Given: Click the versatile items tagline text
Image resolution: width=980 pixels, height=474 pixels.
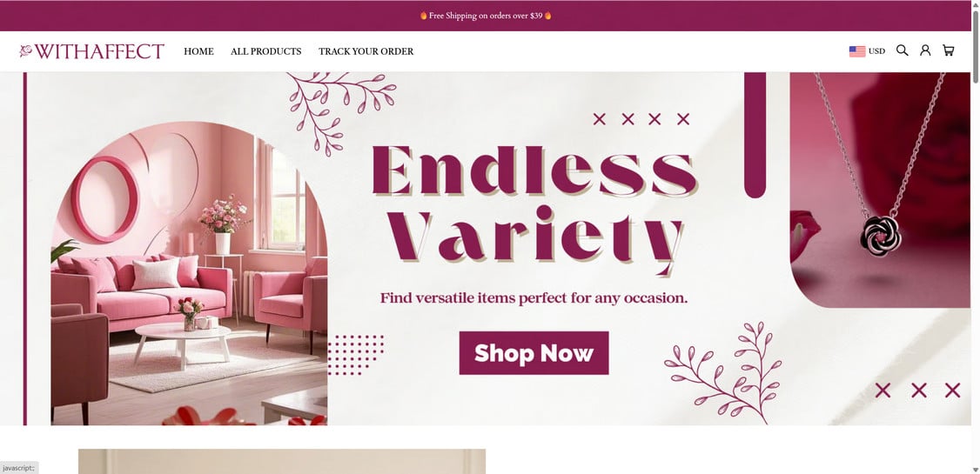Looking at the screenshot, I should [534, 298].
